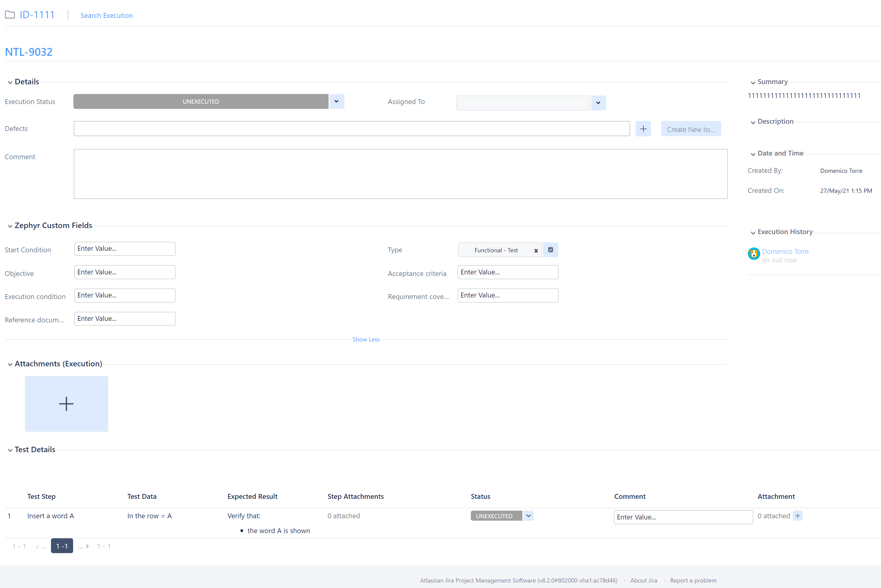Click the add attachment tile under Attachments (Execution)
The image size is (881, 588).
[66, 404]
